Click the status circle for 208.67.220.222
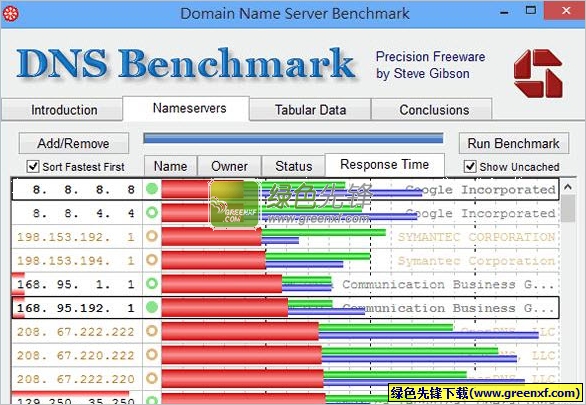The image size is (586, 405). (x=152, y=354)
